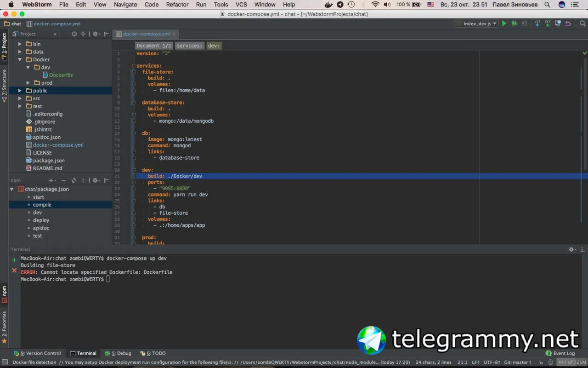
Task: Select package.json in the project tree
Action: click(x=49, y=161)
